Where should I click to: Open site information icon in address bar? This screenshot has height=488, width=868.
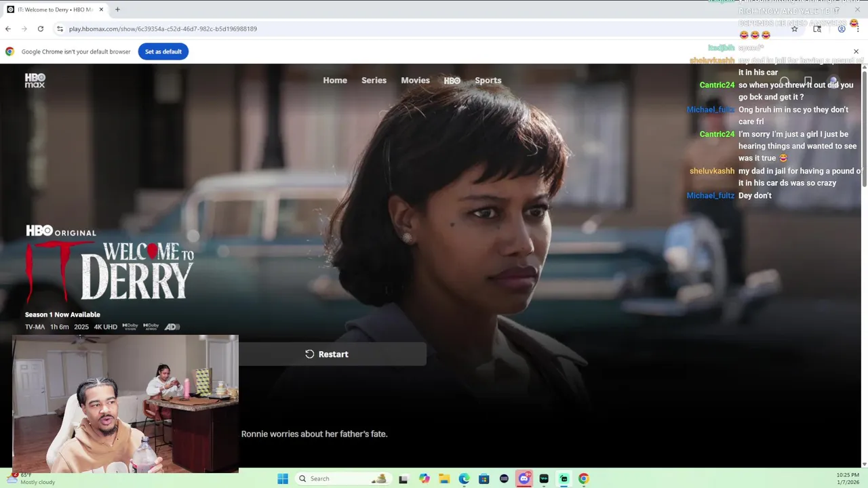(x=60, y=28)
